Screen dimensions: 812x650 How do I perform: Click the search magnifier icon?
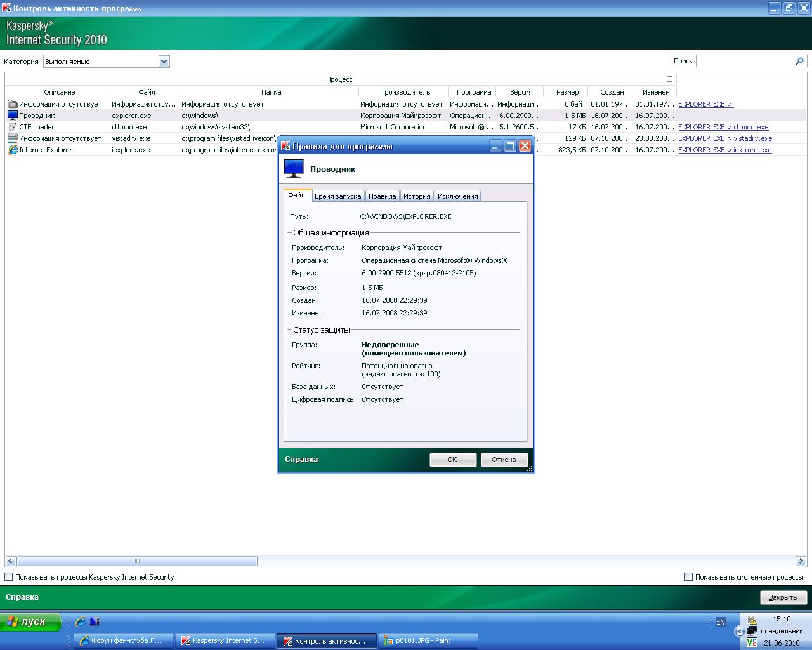pyautogui.click(x=799, y=61)
